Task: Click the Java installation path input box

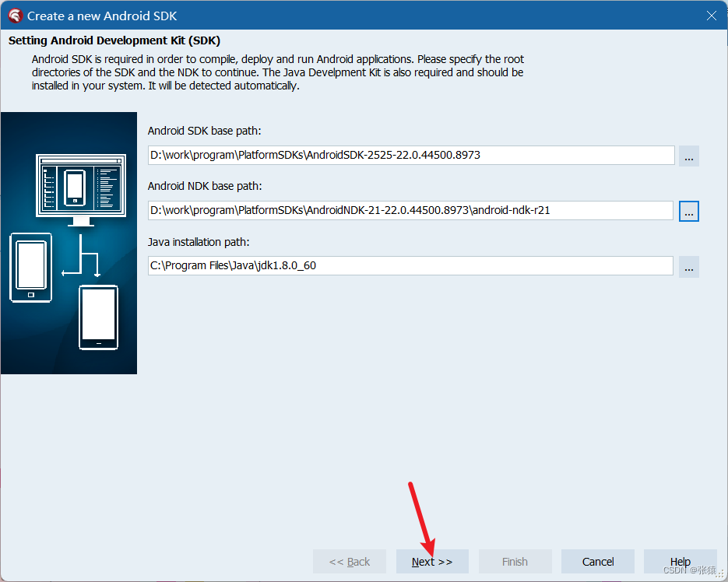Action: click(410, 265)
